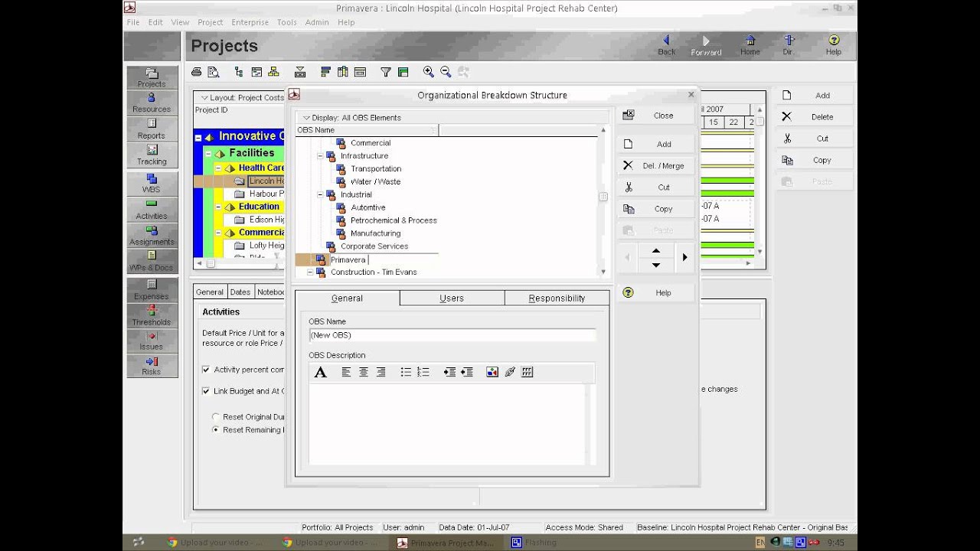Open the Layout: Project Costs dropdown
980x551 pixels.
(242, 98)
